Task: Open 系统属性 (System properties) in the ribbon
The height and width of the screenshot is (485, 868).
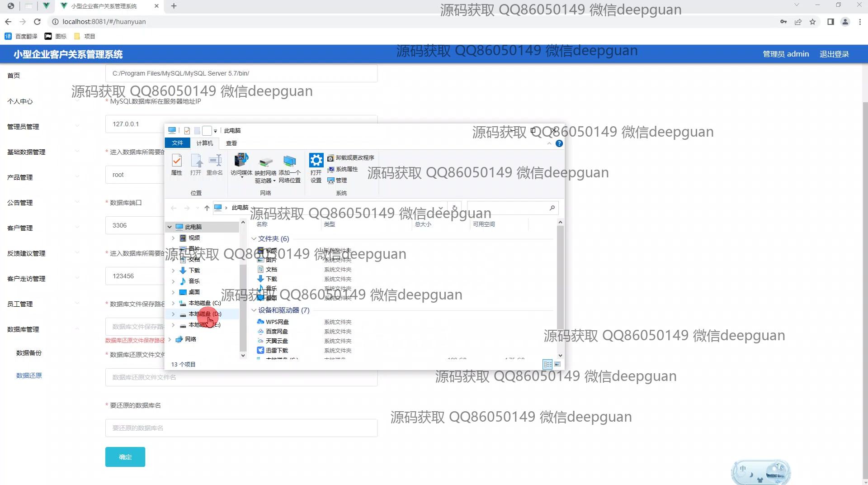Action: pyautogui.click(x=343, y=169)
